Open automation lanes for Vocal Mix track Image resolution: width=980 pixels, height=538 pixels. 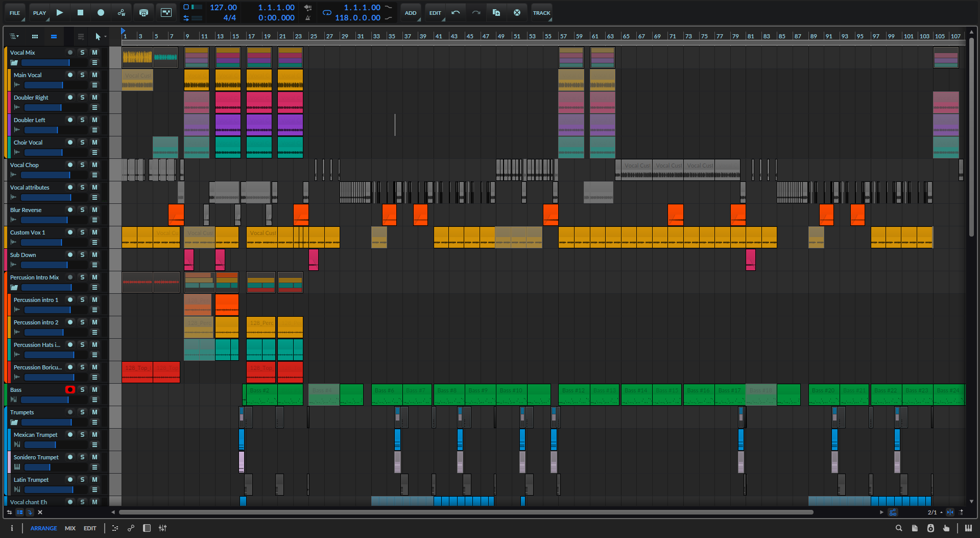[94, 63]
